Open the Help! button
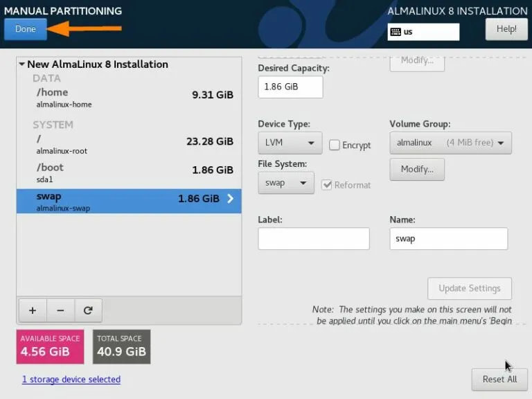Screen dimensions: 532x399 pyautogui.click(x=506, y=29)
